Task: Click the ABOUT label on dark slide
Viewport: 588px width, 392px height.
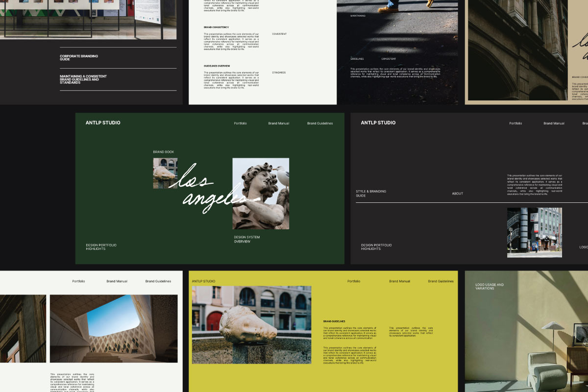Action: [457, 194]
